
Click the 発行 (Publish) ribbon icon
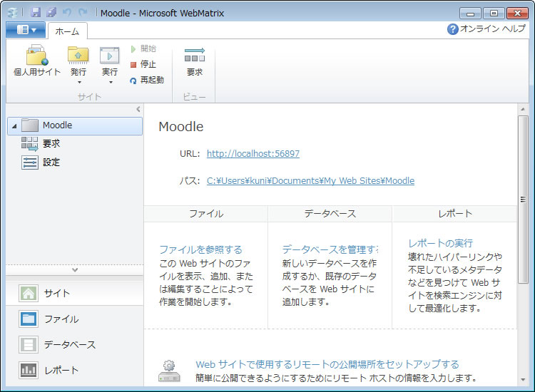point(78,56)
